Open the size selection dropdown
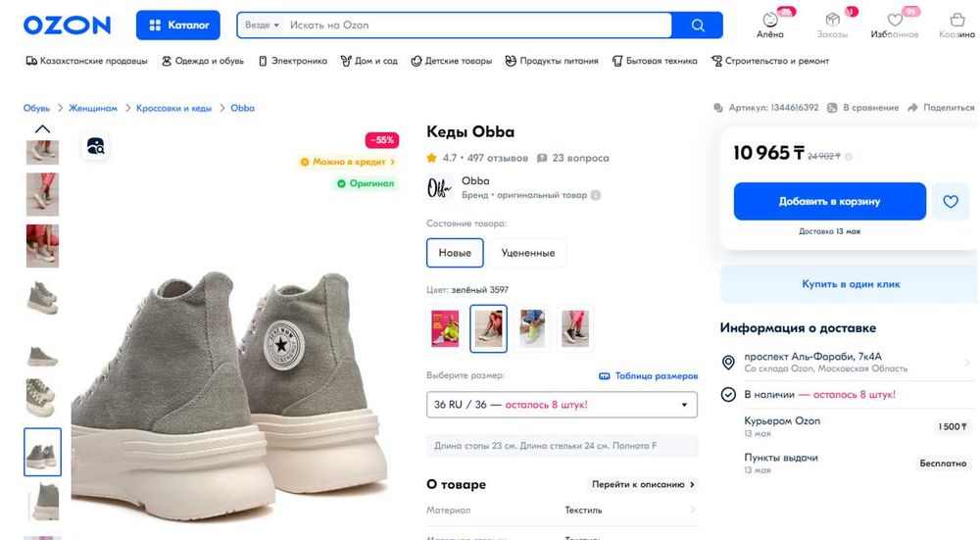 (562, 405)
